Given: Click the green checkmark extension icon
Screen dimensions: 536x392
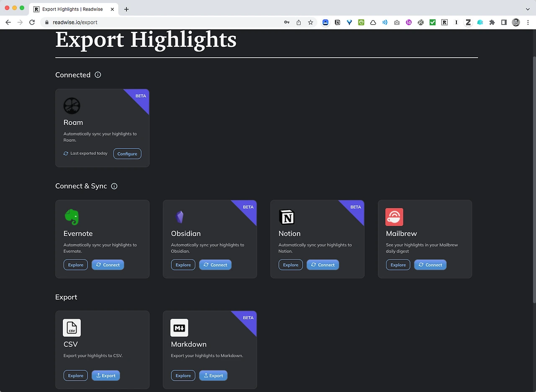Looking at the screenshot, I should [433, 22].
